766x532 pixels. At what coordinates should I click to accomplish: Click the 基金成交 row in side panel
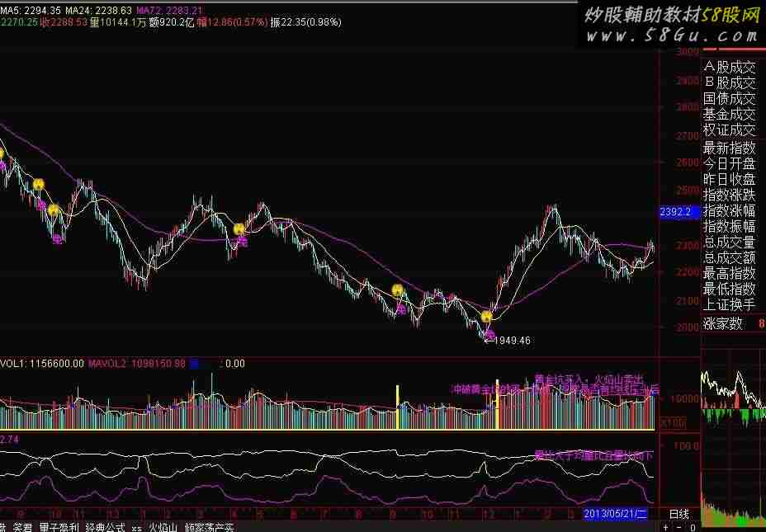(730, 114)
